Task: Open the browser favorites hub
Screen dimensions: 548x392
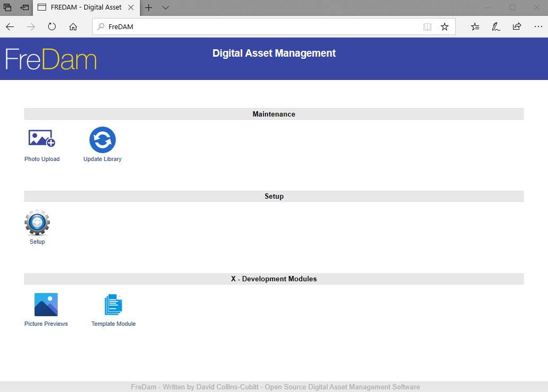Action: click(x=475, y=26)
